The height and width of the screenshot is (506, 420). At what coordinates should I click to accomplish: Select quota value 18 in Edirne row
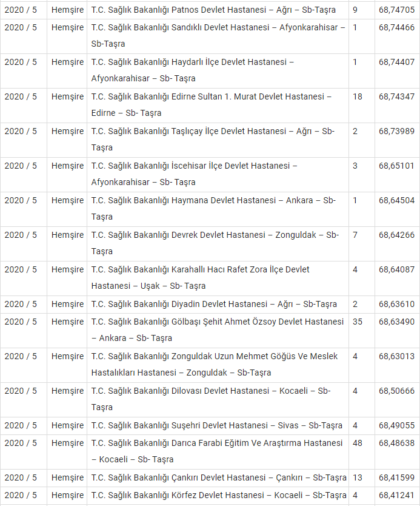358,96
